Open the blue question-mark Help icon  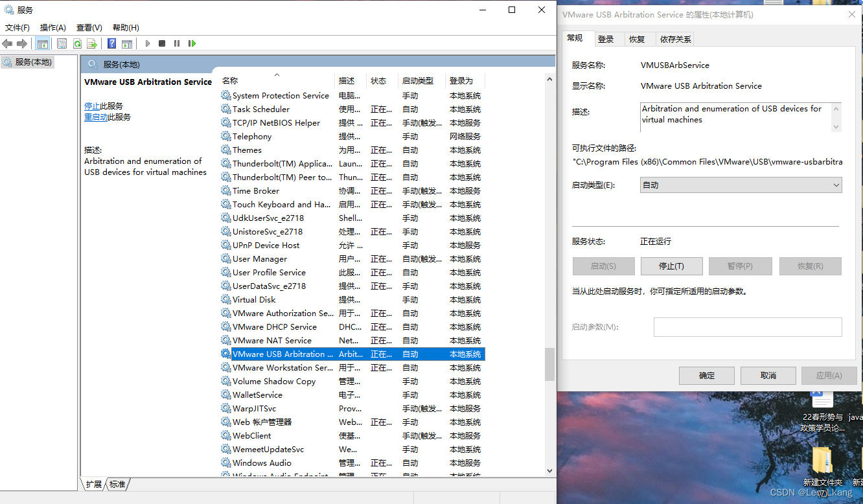pos(111,43)
